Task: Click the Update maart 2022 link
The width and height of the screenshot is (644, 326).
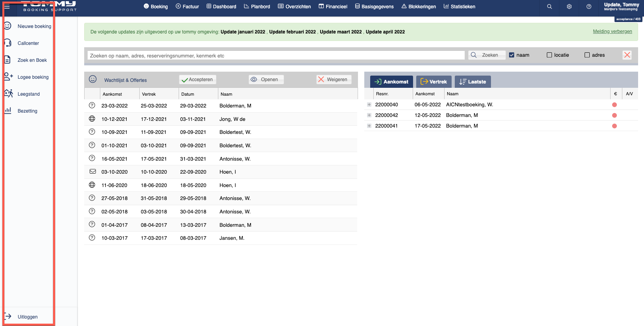Action: tap(341, 32)
